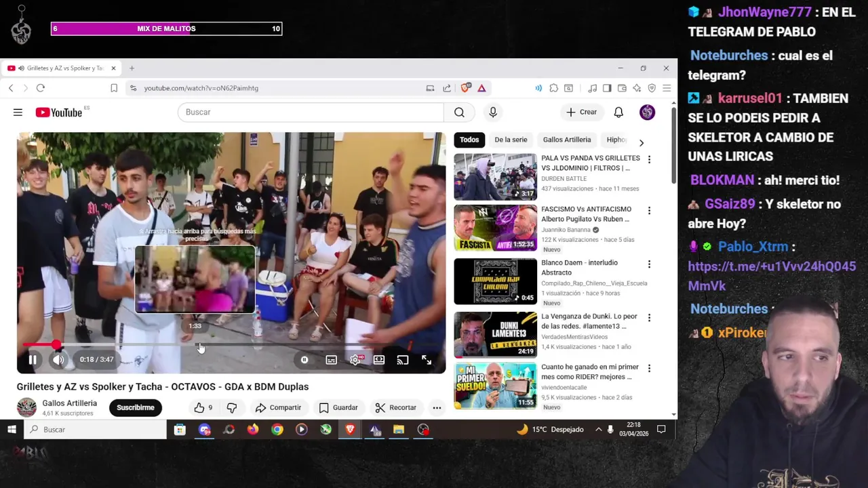Click the YouTube search magnifier button
Viewport: 868px width, 488px height.
(459, 113)
